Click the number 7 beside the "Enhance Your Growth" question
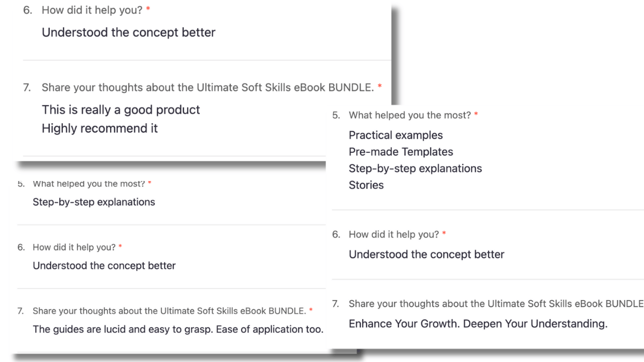Viewport: 644px width, 362px height. coord(336,304)
